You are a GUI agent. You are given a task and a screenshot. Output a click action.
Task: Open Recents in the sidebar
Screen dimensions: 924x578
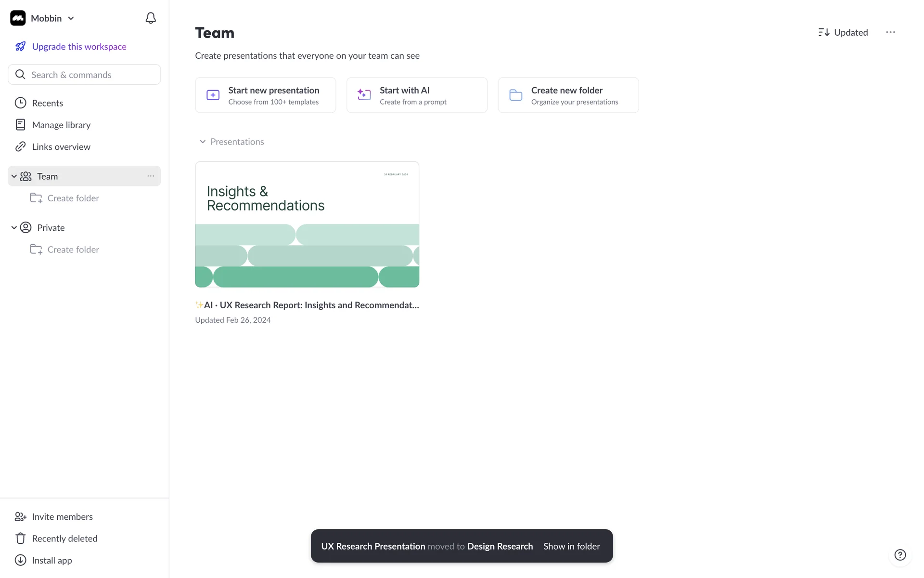[47, 103]
